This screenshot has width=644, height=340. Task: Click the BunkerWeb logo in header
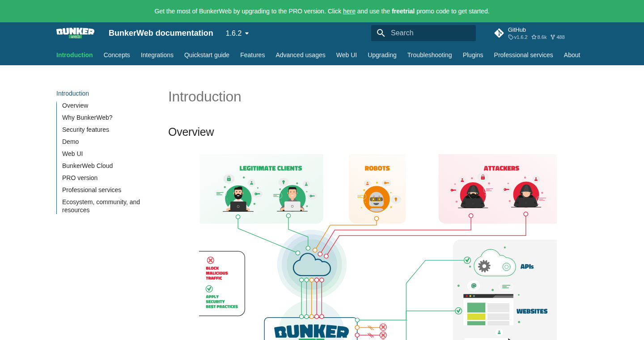point(75,33)
